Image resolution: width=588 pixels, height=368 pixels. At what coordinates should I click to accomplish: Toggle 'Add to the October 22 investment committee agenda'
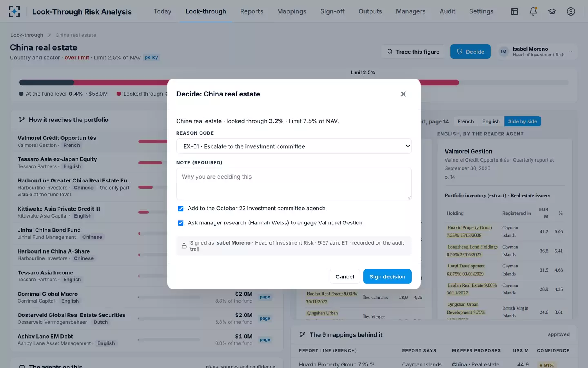(180, 209)
